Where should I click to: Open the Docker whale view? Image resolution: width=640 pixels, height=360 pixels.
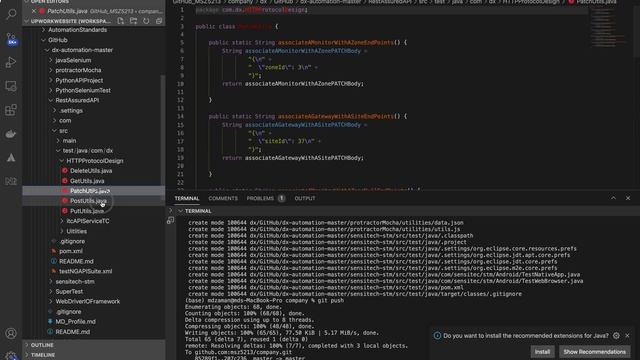pos(11,134)
